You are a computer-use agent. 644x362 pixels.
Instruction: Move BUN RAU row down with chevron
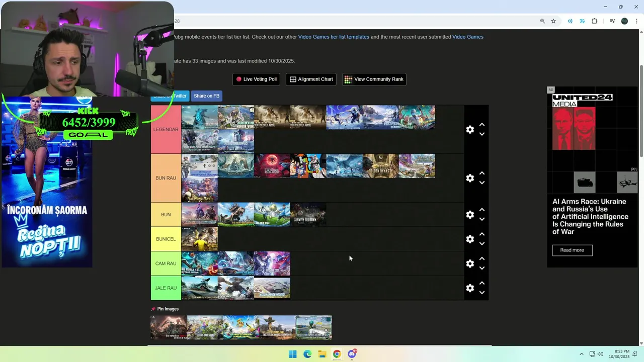[482, 183]
